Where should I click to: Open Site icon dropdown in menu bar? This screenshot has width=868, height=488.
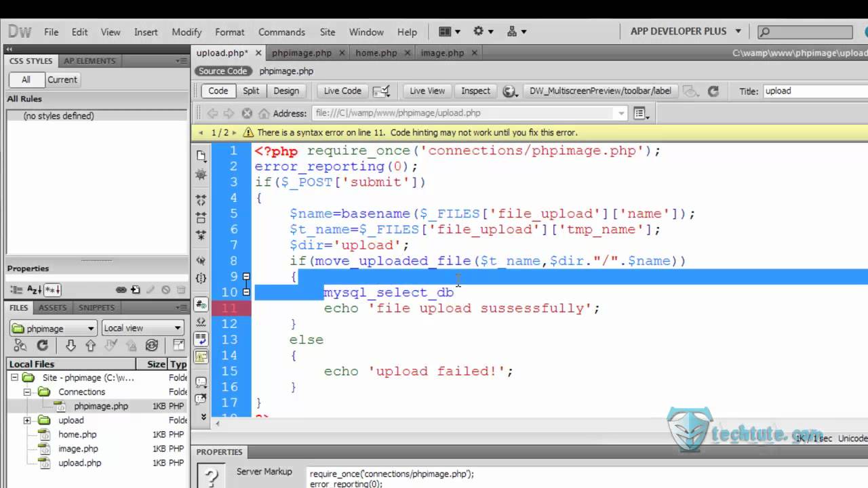(x=517, y=31)
